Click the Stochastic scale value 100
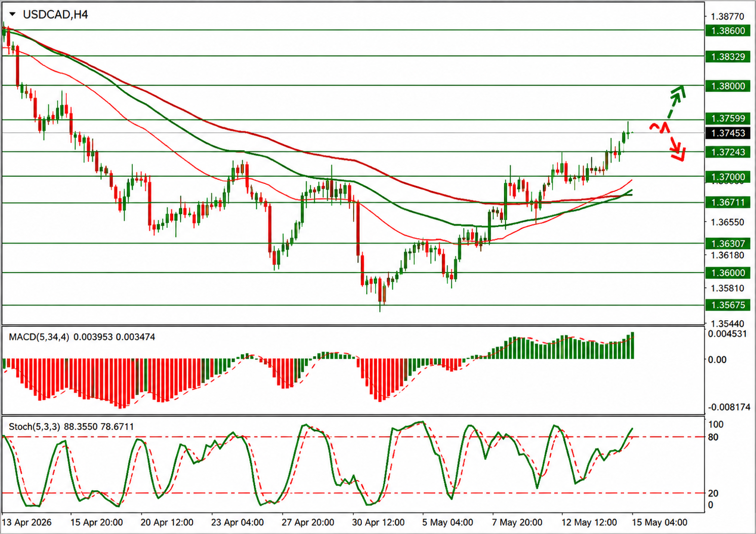The height and width of the screenshot is (534, 756). pos(715,425)
